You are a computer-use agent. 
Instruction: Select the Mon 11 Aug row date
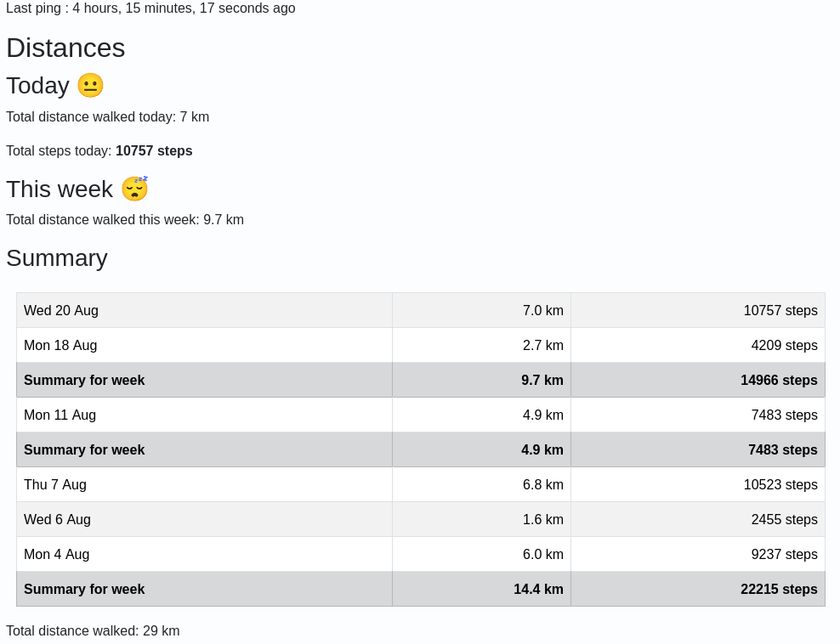click(x=60, y=415)
